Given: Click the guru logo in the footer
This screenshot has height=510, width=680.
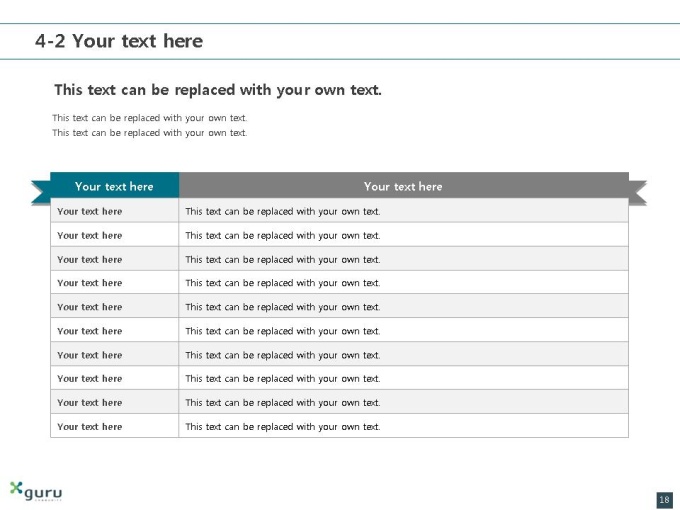Looking at the screenshot, I should click(x=36, y=491).
